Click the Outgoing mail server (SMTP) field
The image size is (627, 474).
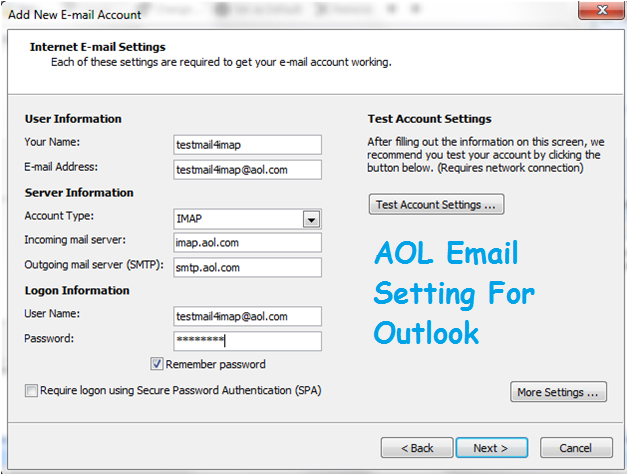(248, 268)
